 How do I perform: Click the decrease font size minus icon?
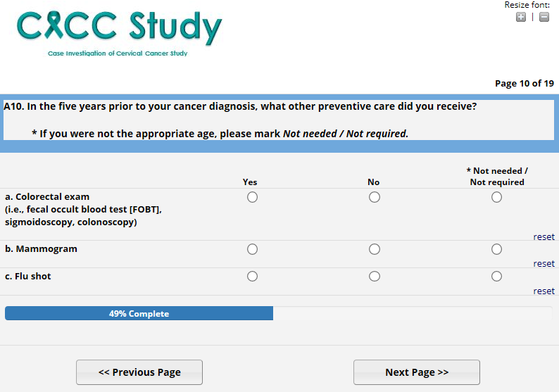[544, 17]
